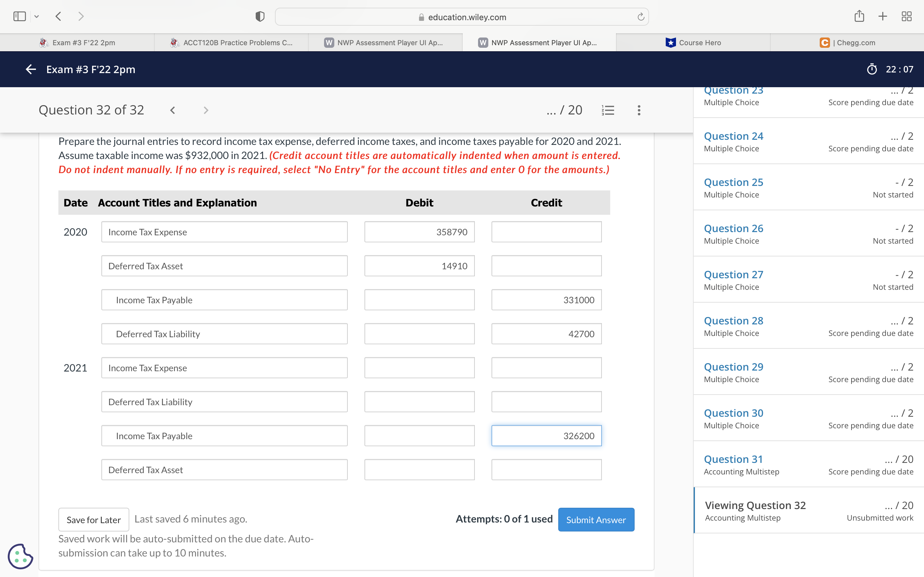Show Safari tab overview grid
The width and height of the screenshot is (924, 577).
tap(906, 16)
